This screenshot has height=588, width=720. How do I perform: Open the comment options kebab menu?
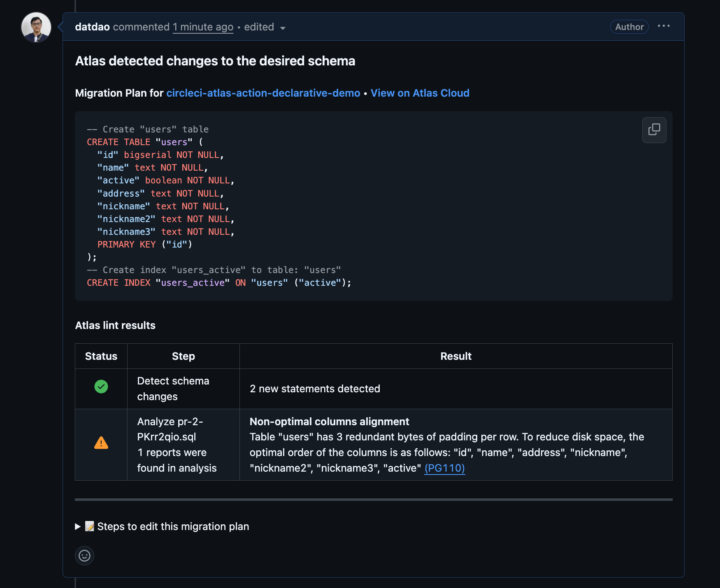pos(664,26)
